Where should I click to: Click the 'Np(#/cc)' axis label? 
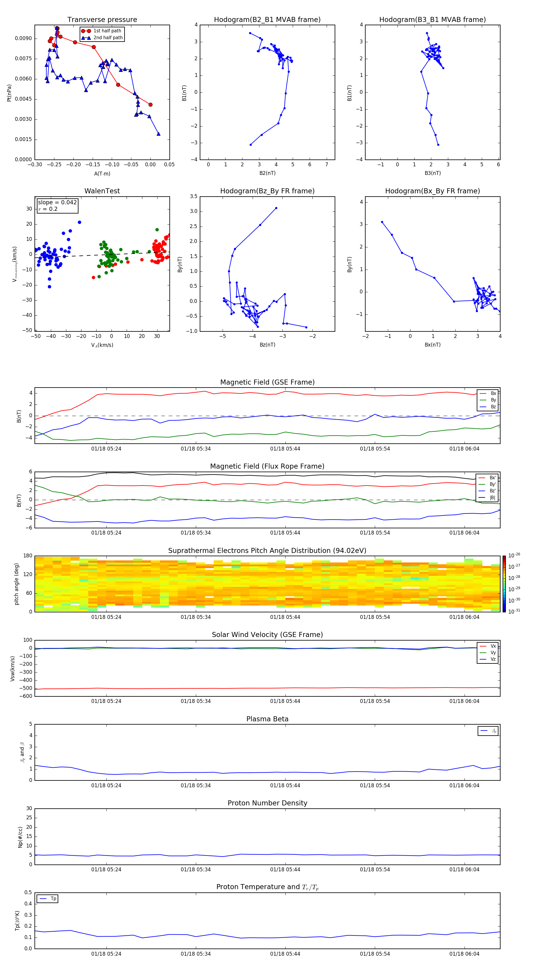[x=20, y=837]
